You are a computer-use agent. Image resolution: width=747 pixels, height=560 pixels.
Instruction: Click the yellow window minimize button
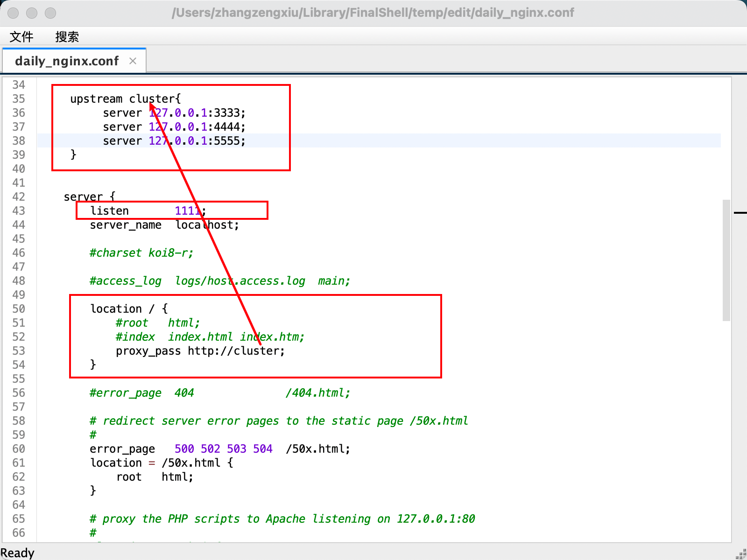32,13
